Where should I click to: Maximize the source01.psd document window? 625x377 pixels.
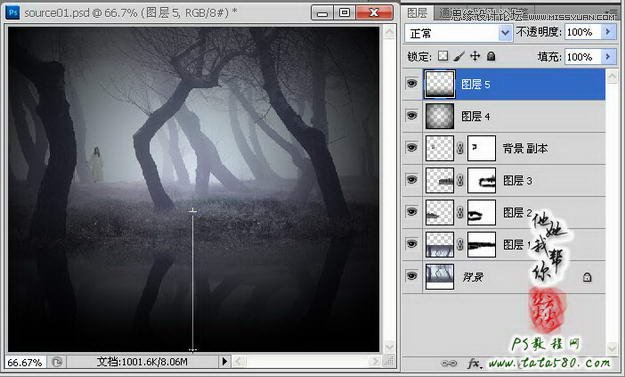(344, 13)
